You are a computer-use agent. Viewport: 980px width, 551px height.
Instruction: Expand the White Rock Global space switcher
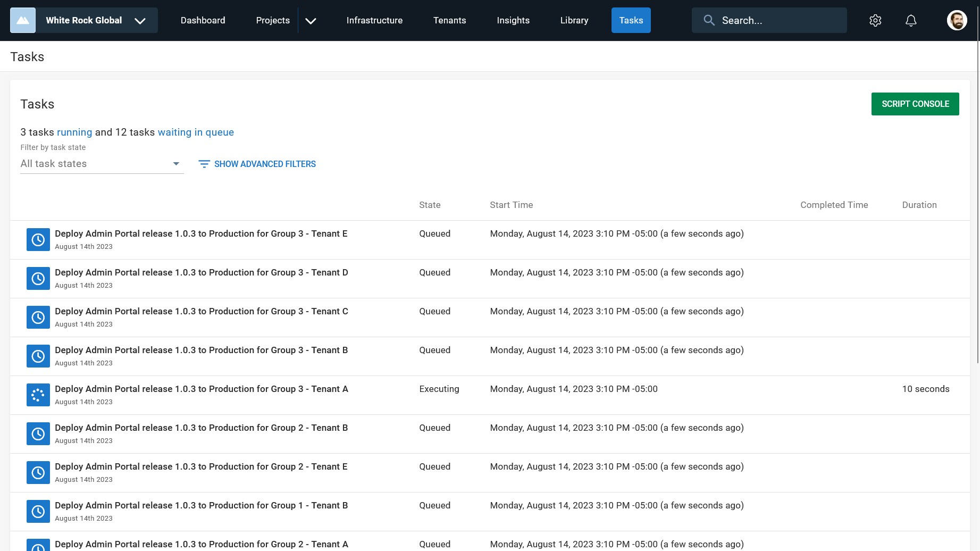click(140, 21)
